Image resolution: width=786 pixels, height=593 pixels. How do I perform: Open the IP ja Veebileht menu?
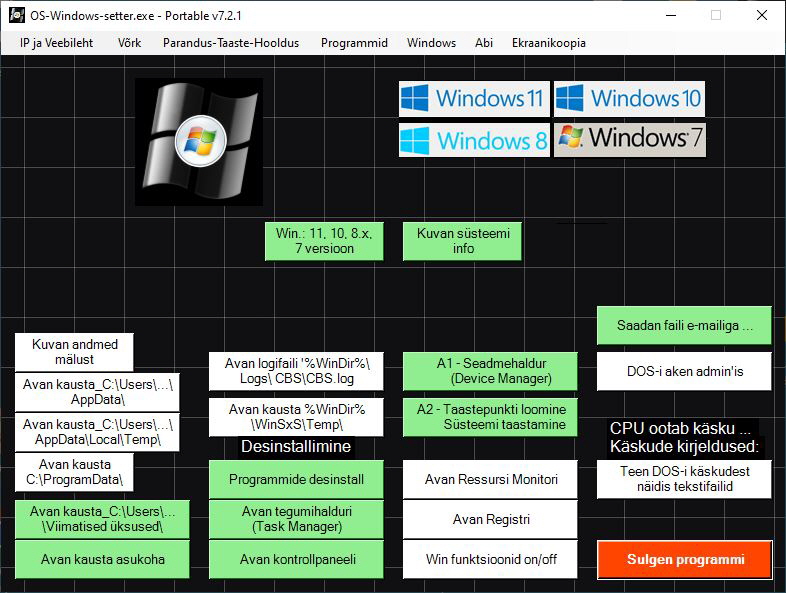click(x=56, y=43)
